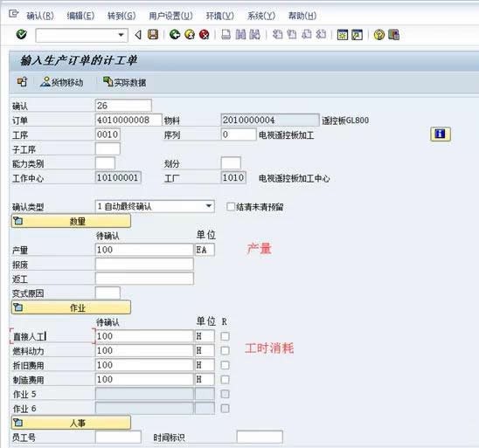The image size is (479, 448).
Task: Click the Print icon in toolbar
Action: pyautogui.click(x=226, y=34)
